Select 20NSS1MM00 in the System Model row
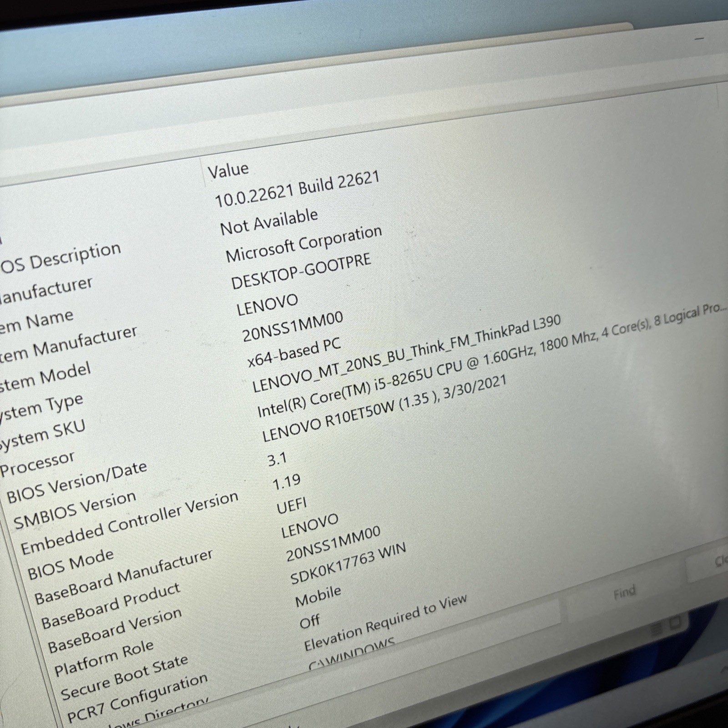Viewport: 728px width, 728px height. (293, 327)
